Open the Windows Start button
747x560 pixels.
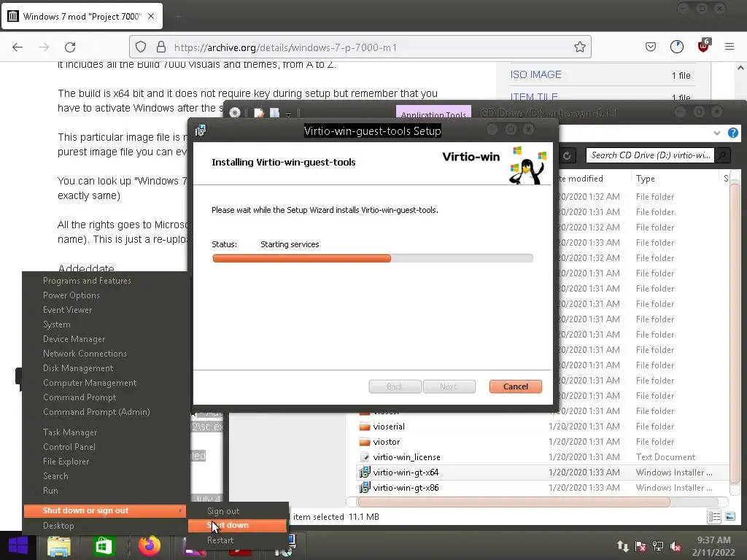tap(18, 545)
